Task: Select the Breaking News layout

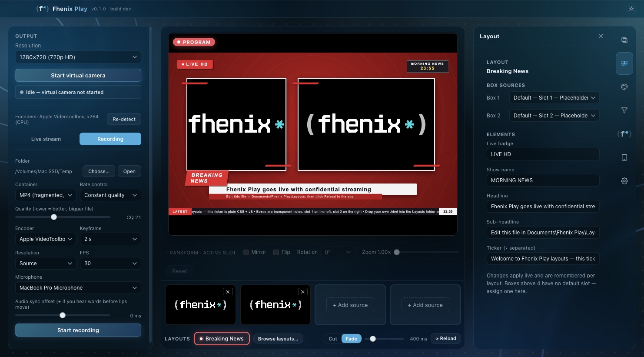Action: tap(222, 339)
